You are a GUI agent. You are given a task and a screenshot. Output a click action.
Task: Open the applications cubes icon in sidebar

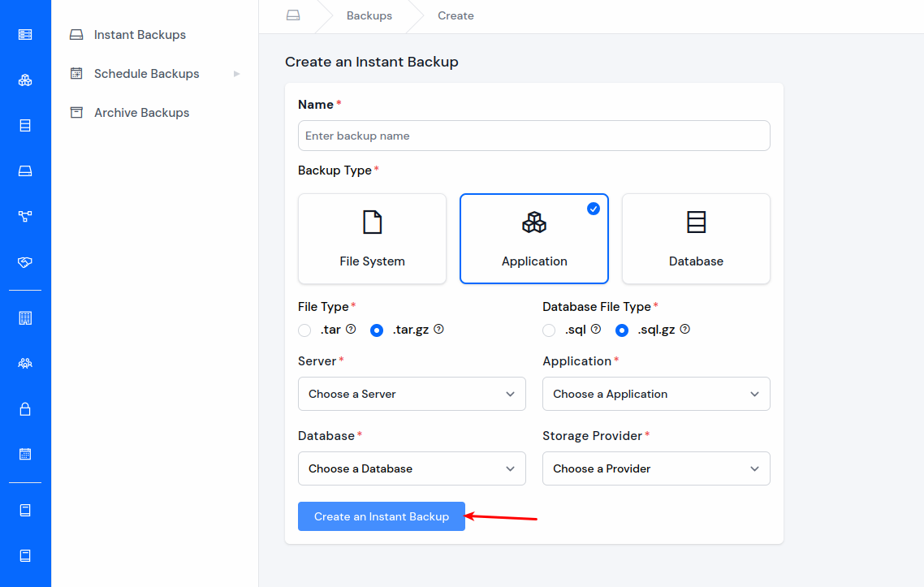[24, 80]
